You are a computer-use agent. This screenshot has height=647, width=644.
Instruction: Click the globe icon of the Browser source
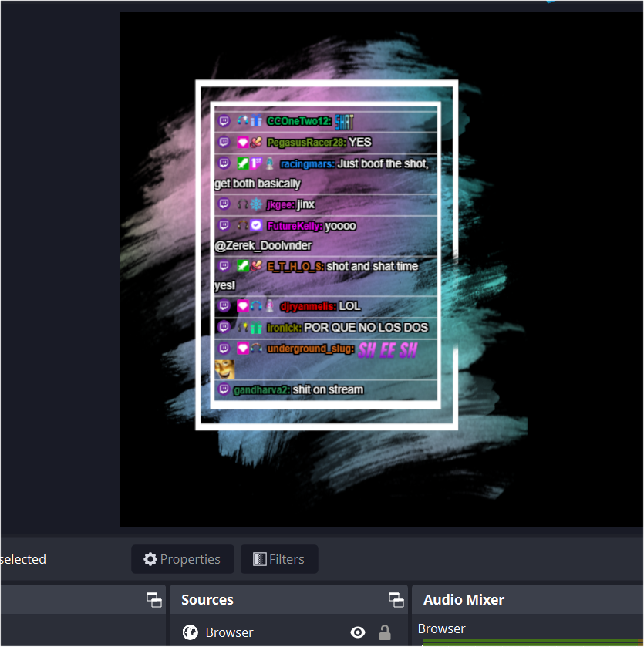(190, 632)
